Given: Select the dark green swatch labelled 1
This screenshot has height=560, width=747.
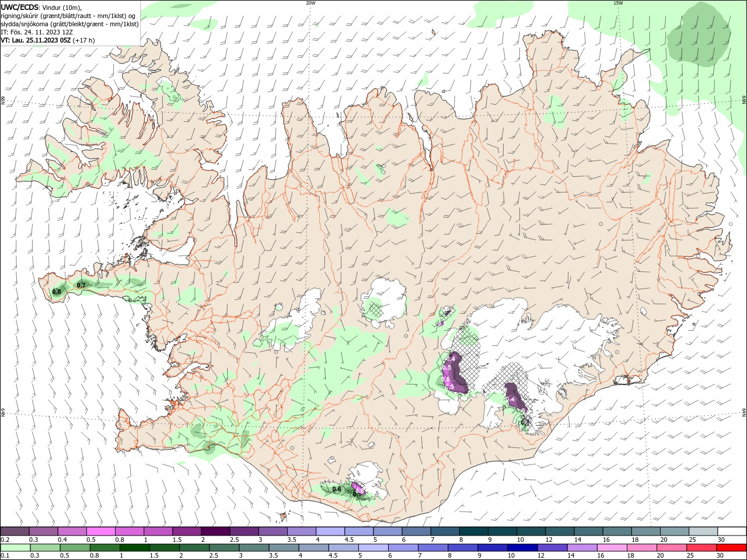Looking at the screenshot, I should (x=134, y=548).
